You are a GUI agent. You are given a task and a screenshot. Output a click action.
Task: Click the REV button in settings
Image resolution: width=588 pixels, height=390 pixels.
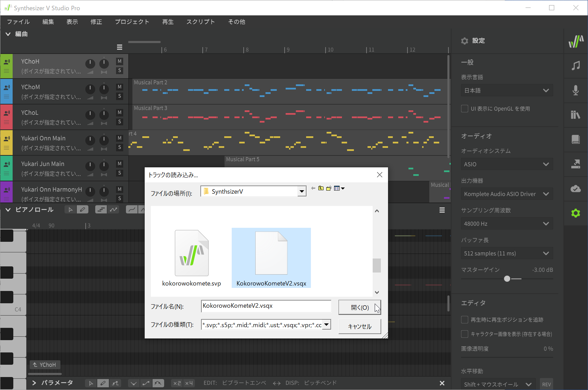[546, 384]
